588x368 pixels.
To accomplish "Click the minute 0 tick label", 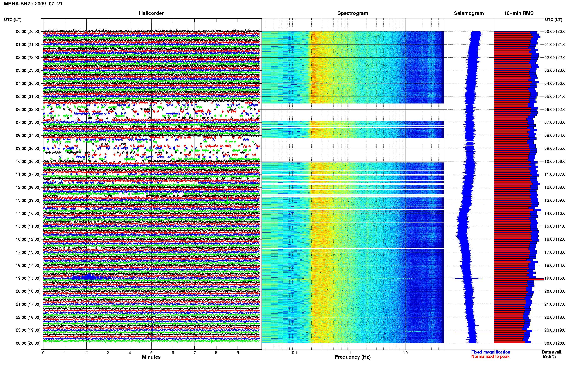I will (x=43, y=353).
